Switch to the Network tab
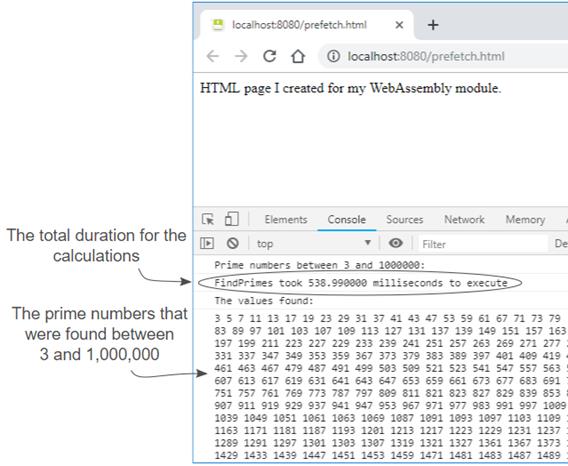 pos(464,219)
